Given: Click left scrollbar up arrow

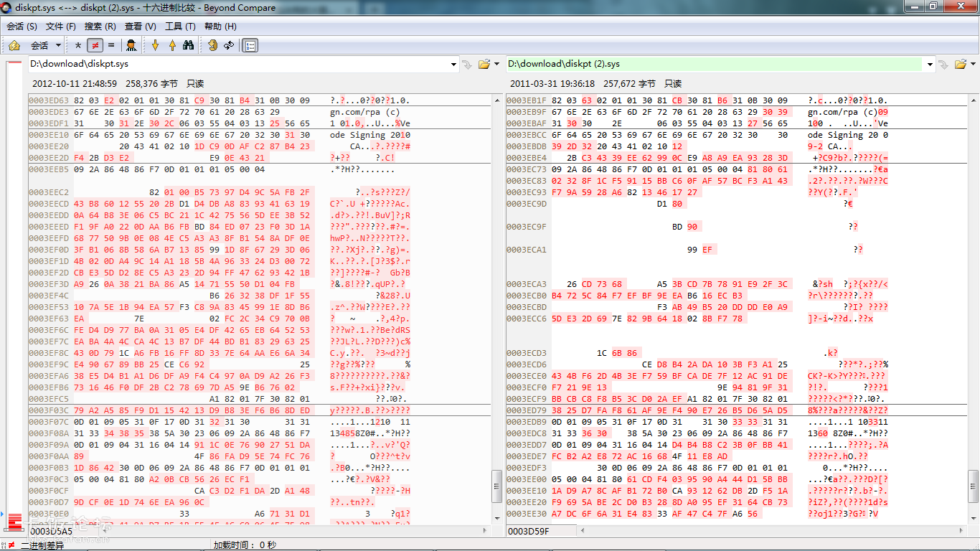Looking at the screenshot, I should pos(496,100).
